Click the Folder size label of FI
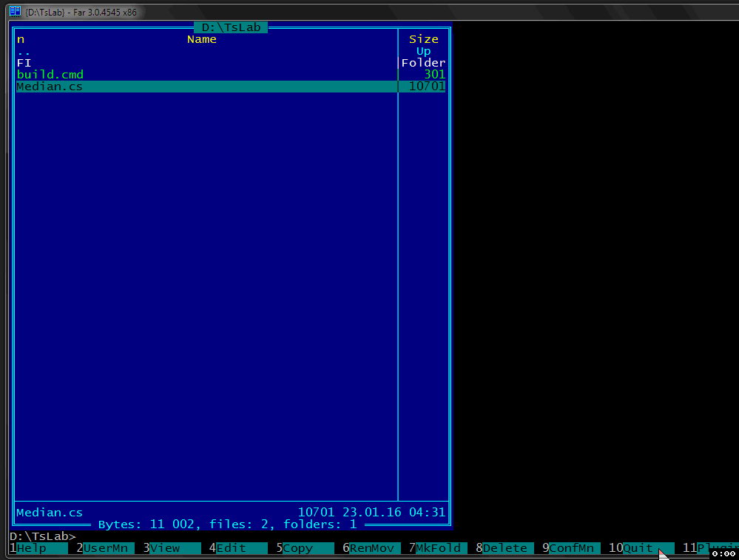The image size is (739, 560). point(423,63)
